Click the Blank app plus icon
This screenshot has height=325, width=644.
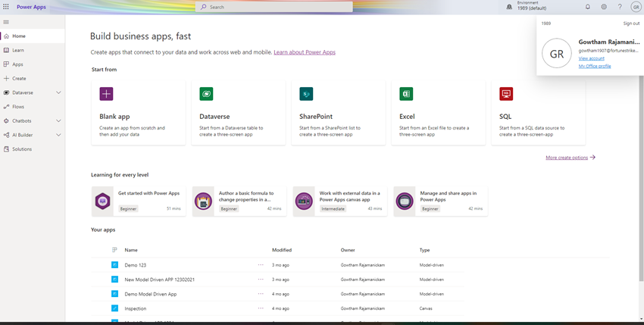pos(106,94)
